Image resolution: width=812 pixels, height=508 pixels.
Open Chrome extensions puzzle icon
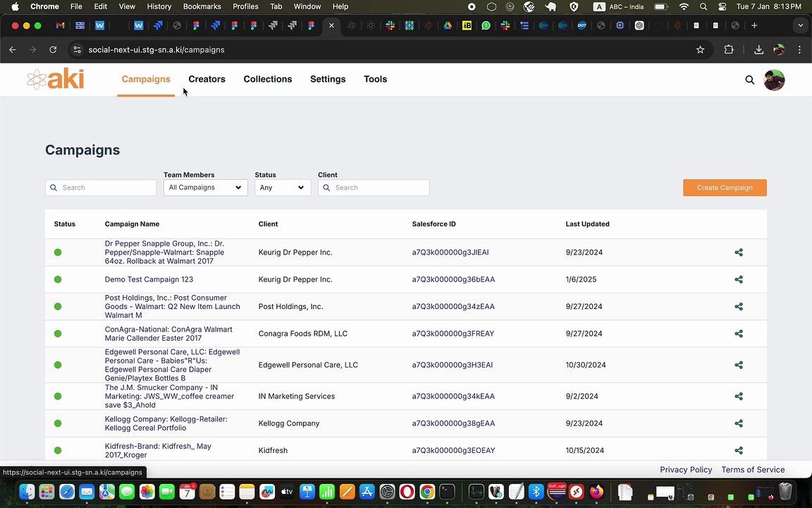(729, 50)
